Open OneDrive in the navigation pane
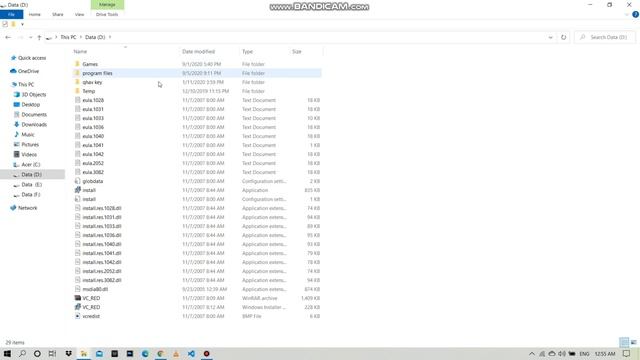 tap(28, 71)
